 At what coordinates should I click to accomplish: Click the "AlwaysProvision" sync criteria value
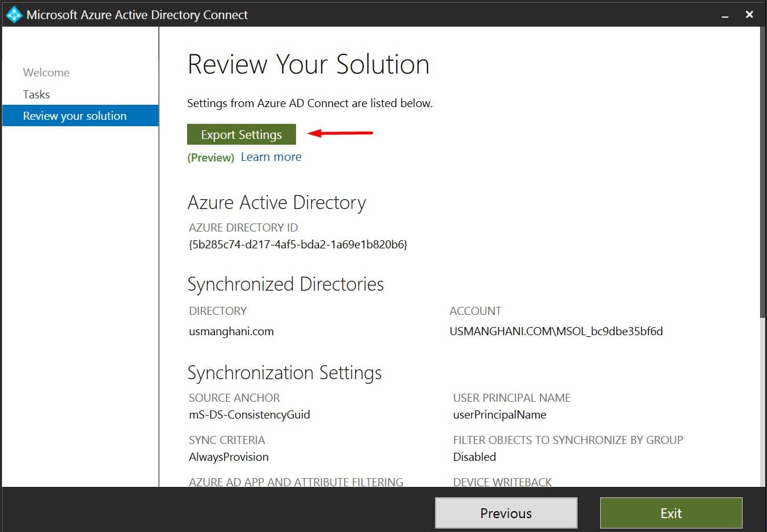(228, 457)
